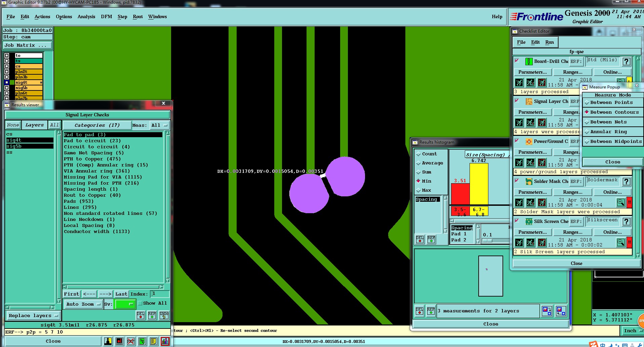Click the crossed-out REF icon
The image size is (644, 347).
131,341
